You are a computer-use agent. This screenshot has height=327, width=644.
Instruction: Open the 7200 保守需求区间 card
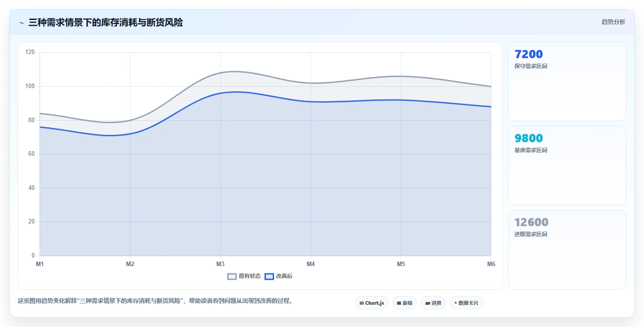pyautogui.click(x=567, y=82)
